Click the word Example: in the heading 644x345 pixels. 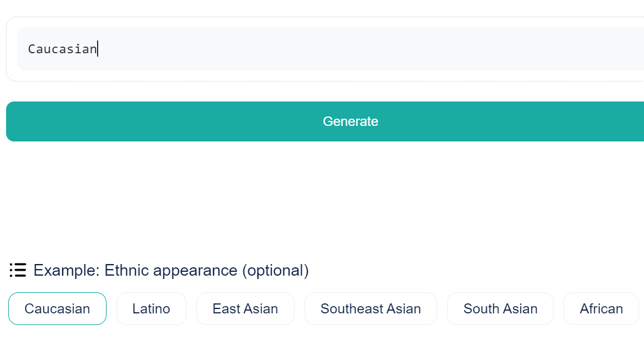pyautogui.click(x=67, y=270)
